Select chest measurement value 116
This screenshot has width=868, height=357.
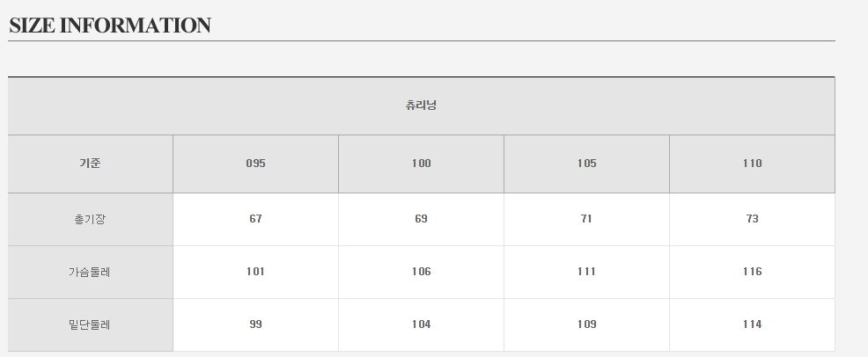[x=752, y=272]
